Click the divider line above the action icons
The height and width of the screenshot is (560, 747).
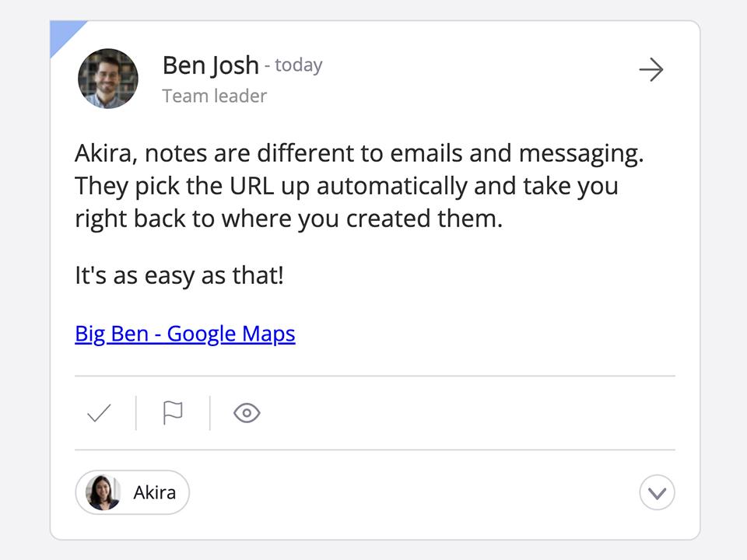[x=375, y=376]
